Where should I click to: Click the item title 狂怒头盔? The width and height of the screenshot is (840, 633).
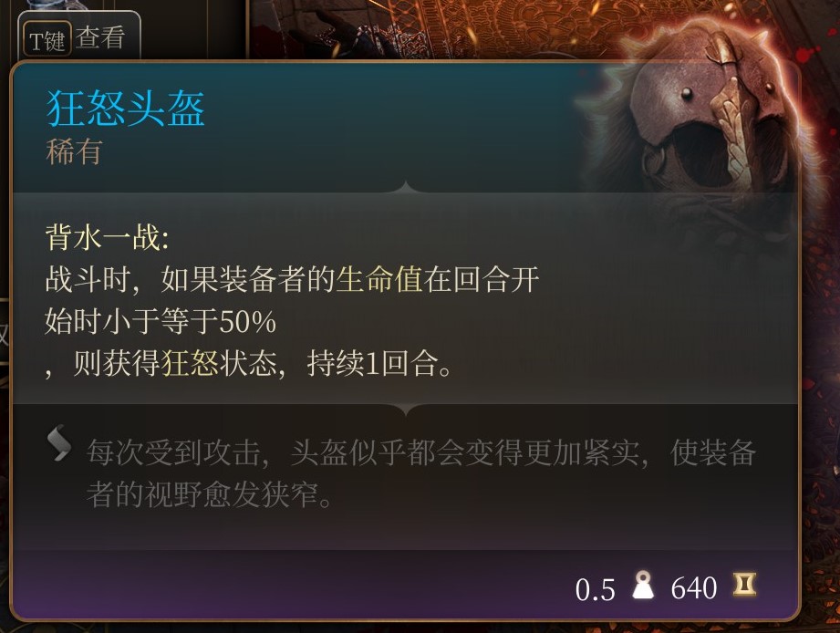pos(126,109)
